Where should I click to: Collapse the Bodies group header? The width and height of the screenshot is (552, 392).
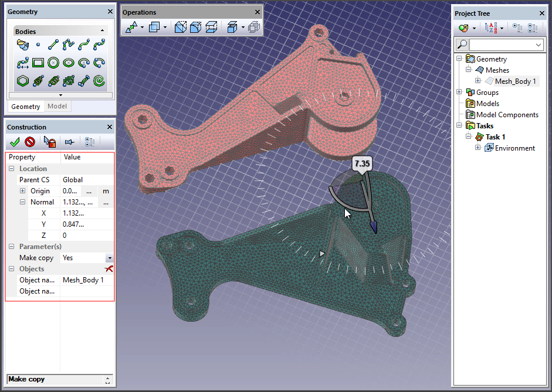103,30
